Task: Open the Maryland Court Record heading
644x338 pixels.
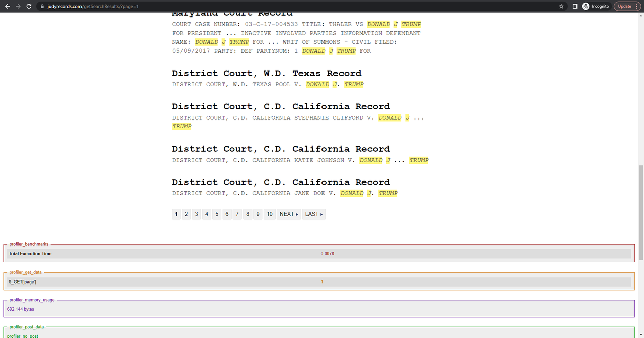Action: click(x=232, y=14)
